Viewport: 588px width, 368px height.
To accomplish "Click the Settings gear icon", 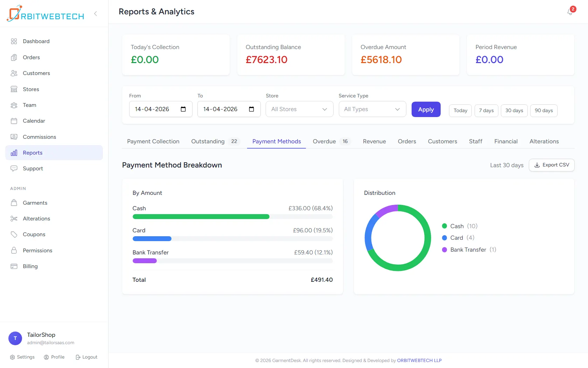I will point(12,357).
